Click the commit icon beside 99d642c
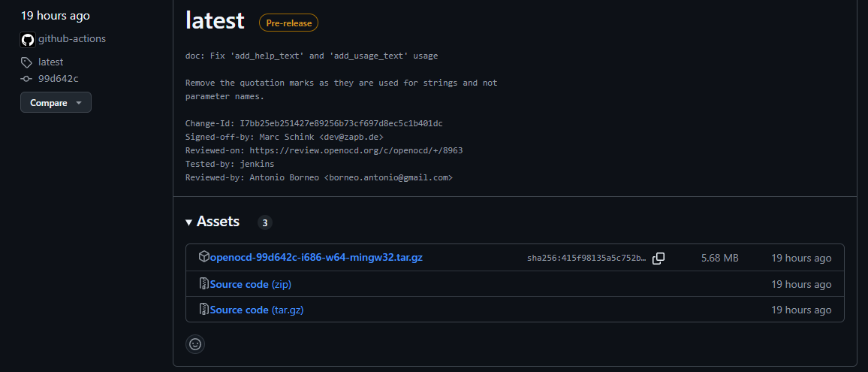Viewport: 868px width, 372px height. coord(26,79)
